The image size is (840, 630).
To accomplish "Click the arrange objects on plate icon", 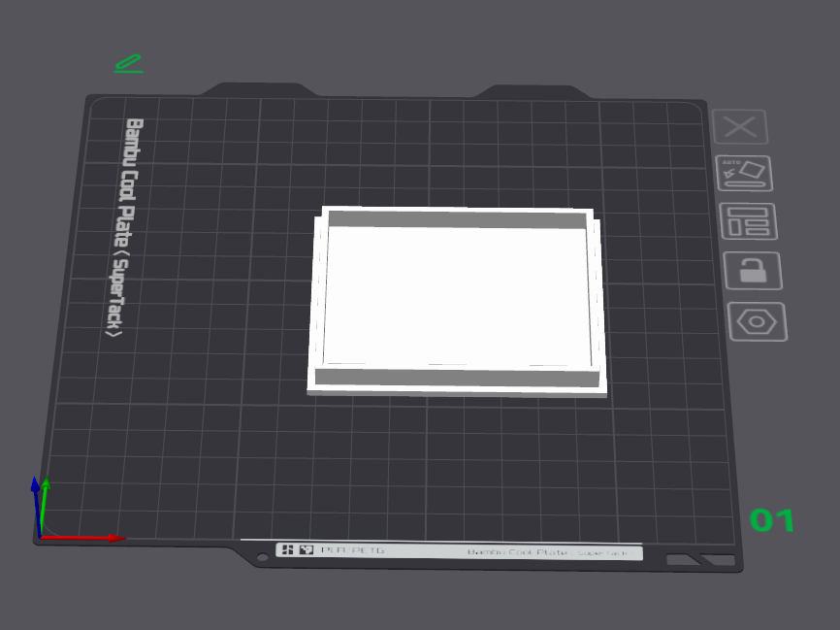I will click(749, 221).
